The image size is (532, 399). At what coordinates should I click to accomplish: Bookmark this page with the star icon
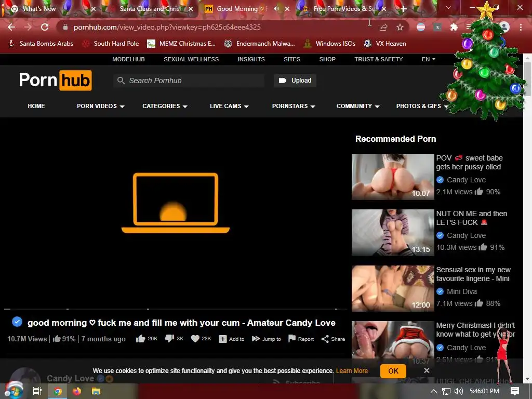pos(400,27)
